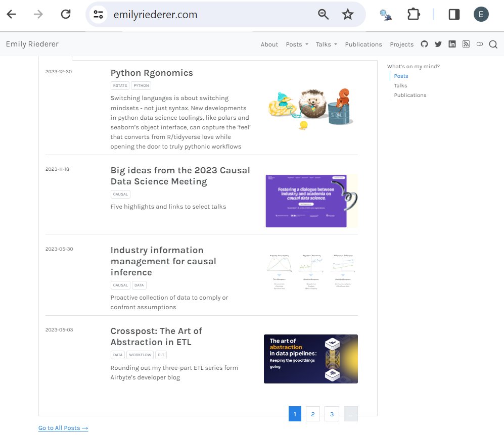The height and width of the screenshot is (435, 504).
Task: Open Industry information management post title
Action: tap(163, 261)
